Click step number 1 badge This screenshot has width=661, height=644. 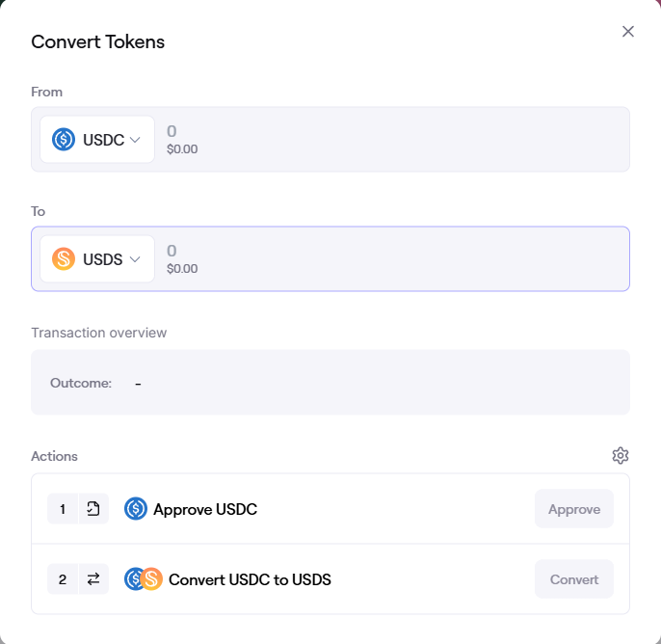[x=63, y=509]
